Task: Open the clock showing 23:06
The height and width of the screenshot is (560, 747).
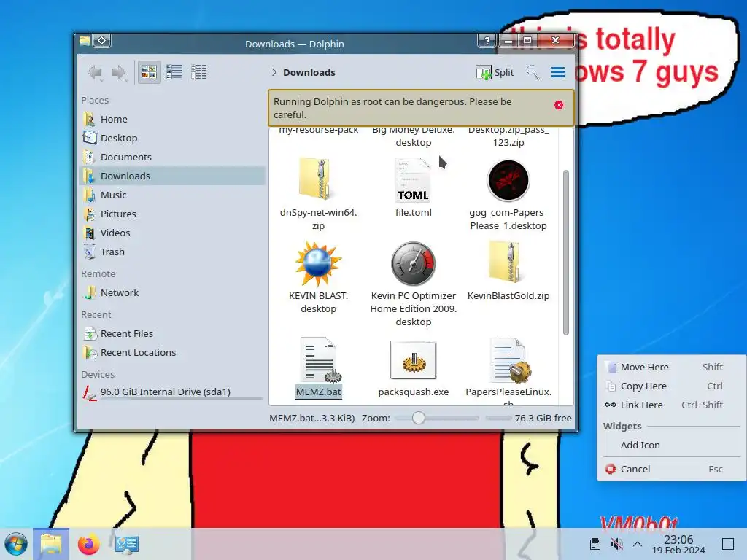Action: point(678,544)
